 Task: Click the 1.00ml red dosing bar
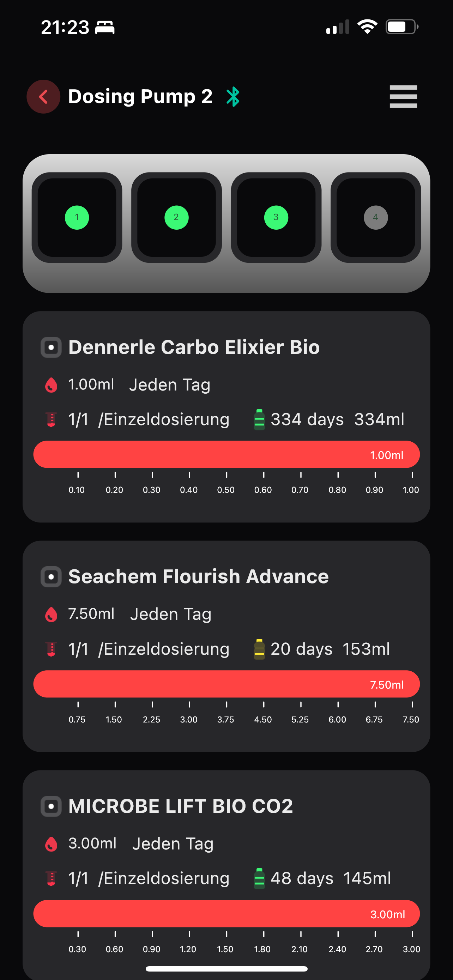pos(226,454)
